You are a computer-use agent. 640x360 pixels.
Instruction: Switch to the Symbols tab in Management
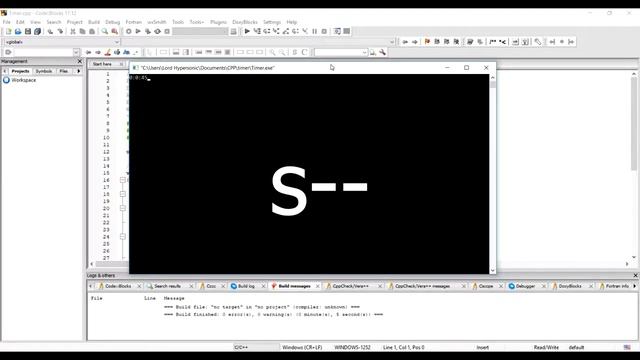click(x=44, y=71)
